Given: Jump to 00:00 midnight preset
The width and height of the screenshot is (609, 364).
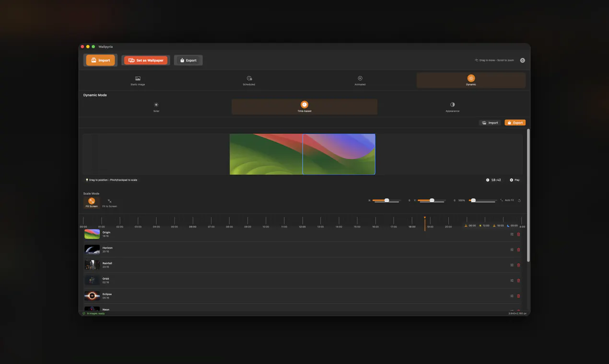Looking at the screenshot, I should [513, 226].
